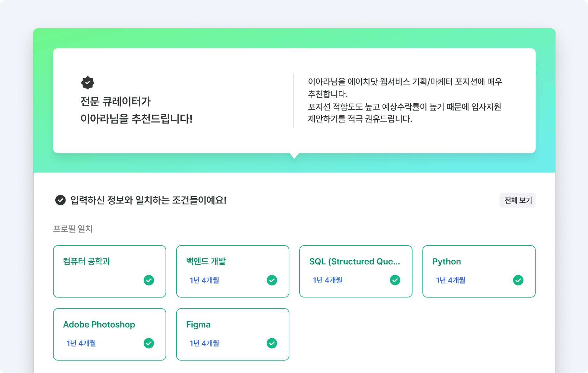Click the 전체 보기 button
This screenshot has width=588, height=373.
click(x=517, y=200)
